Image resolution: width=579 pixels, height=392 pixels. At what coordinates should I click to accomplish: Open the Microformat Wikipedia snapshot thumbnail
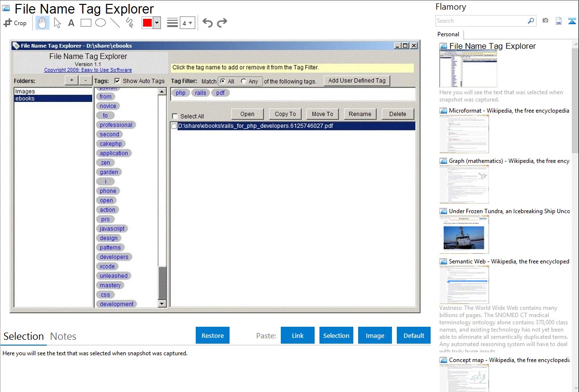click(464, 134)
